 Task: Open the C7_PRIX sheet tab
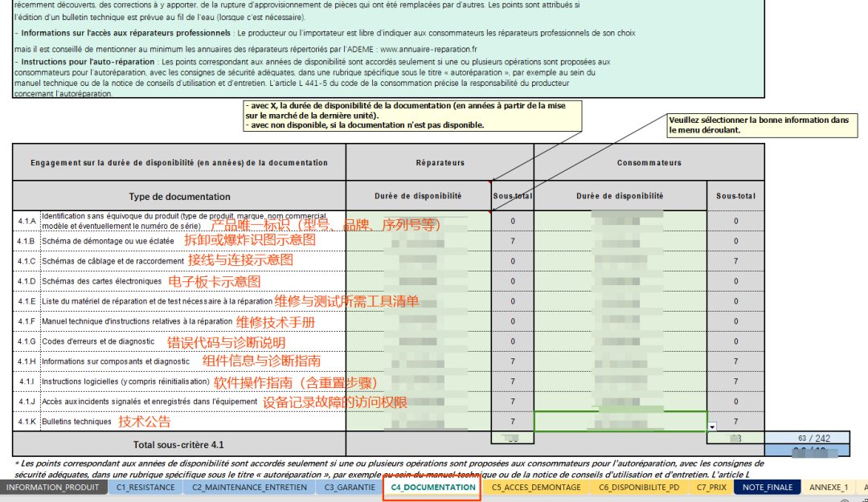710,487
